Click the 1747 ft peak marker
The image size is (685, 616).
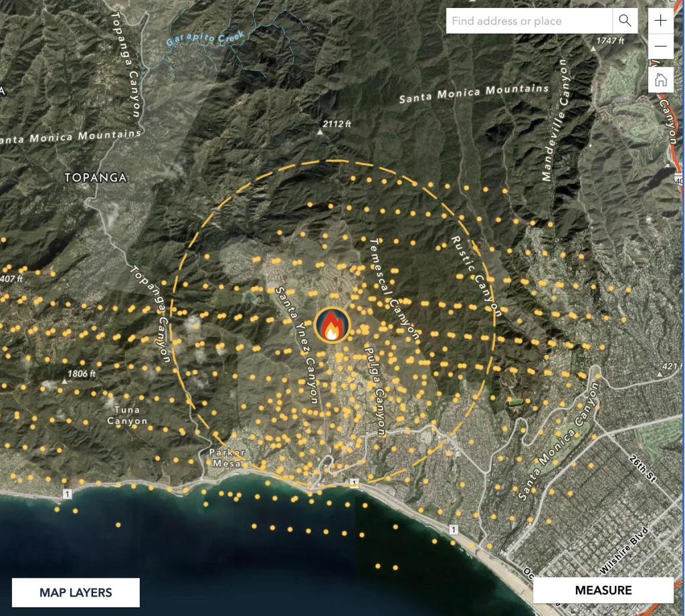(593, 48)
